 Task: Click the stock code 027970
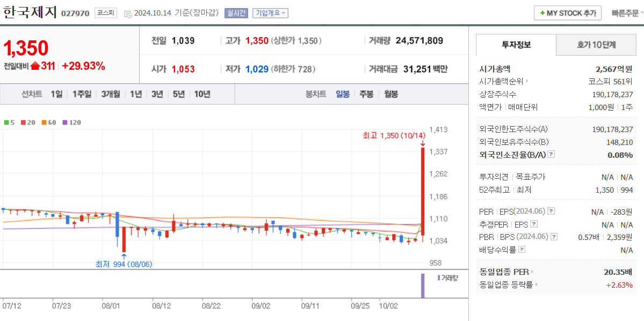75,13
